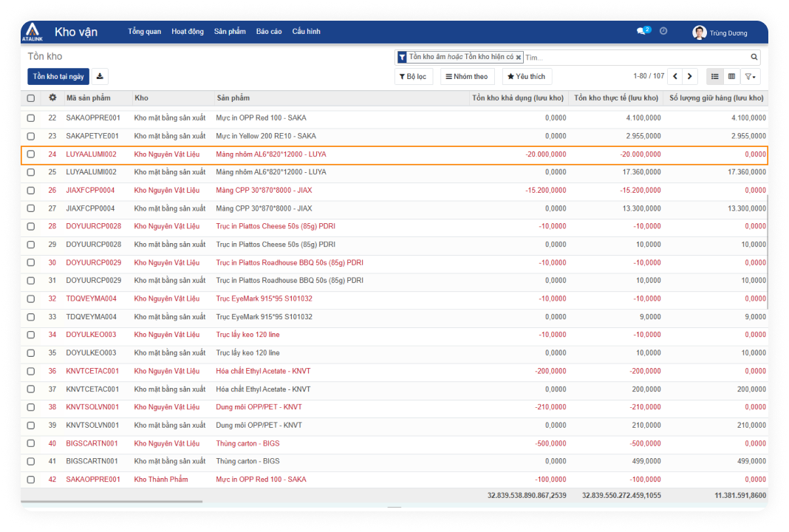Click the search magnifier icon
Viewport: 789px width, 532px height.
point(754,57)
